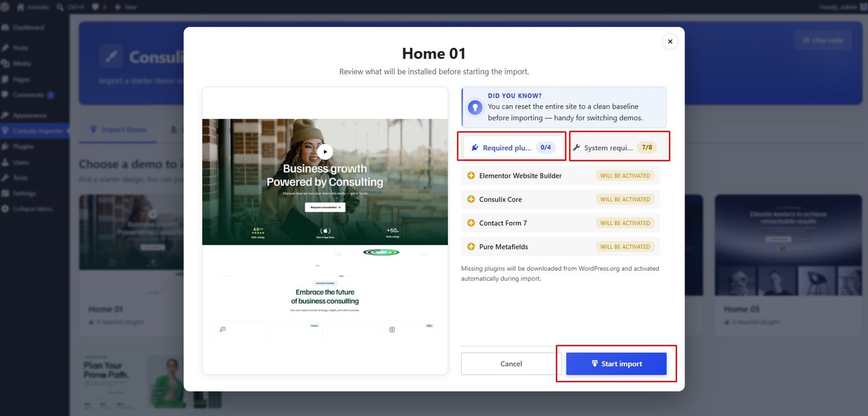Click the lightbulb tip icon
The image size is (868, 416).
(475, 107)
